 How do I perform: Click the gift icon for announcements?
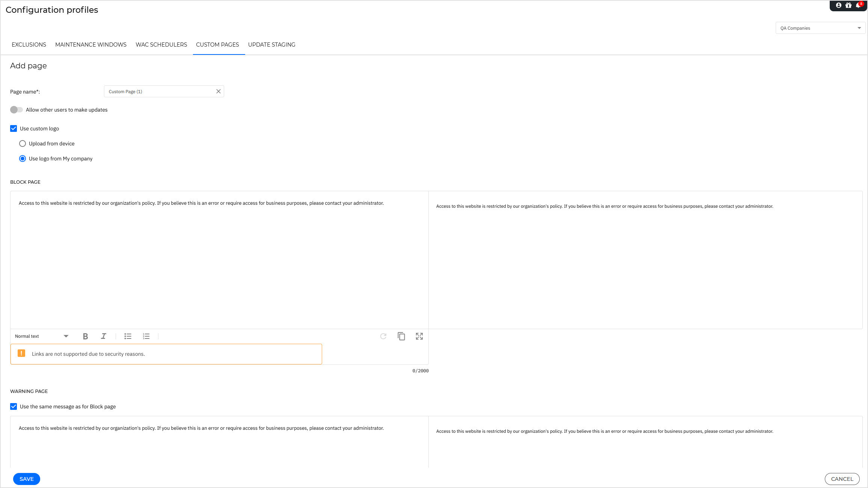click(x=848, y=5)
